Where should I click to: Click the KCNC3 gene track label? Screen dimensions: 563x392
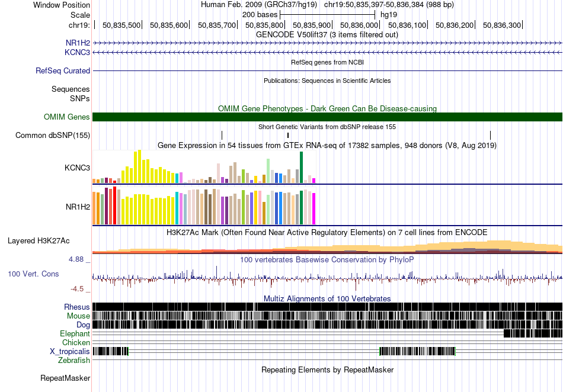(77, 52)
